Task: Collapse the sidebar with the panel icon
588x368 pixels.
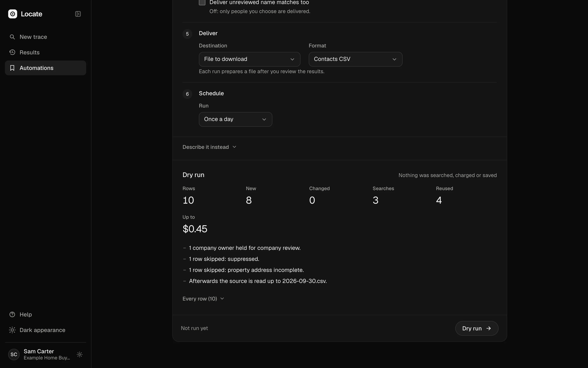Action: click(78, 14)
